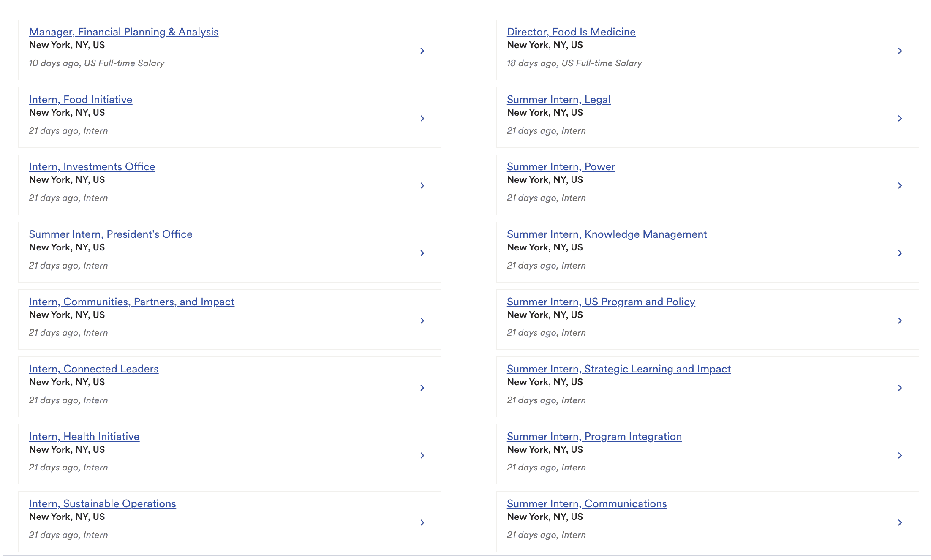Click arrow icon beside Manager, Financial Planning & Analysis
This screenshot has height=560, width=931.
422,51
